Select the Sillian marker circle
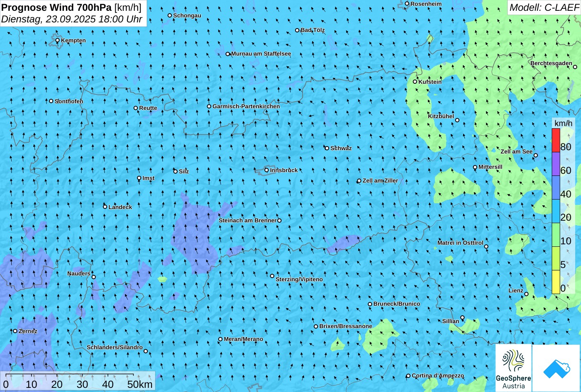 (463, 318)
